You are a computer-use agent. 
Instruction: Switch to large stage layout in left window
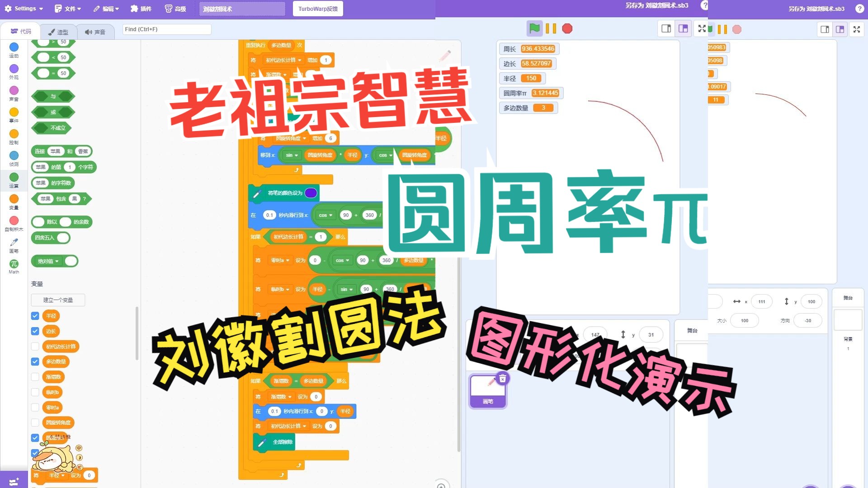[683, 28]
